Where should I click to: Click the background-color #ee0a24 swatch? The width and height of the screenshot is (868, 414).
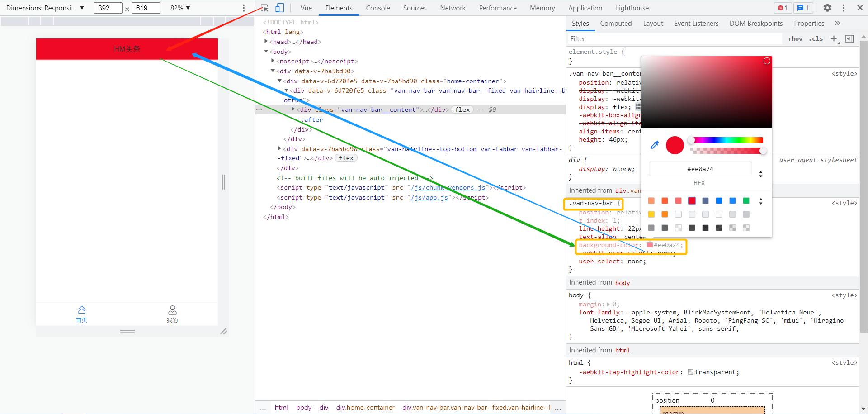click(x=650, y=245)
